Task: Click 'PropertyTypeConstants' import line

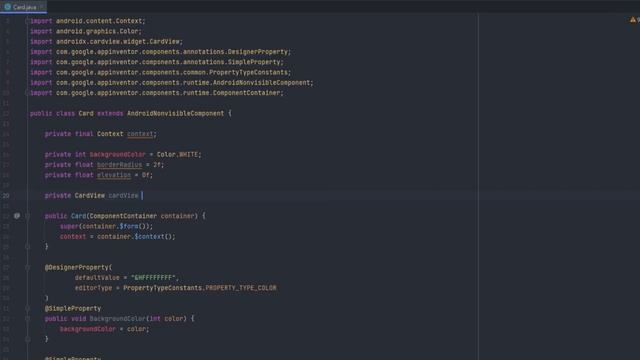Action: click(160, 72)
